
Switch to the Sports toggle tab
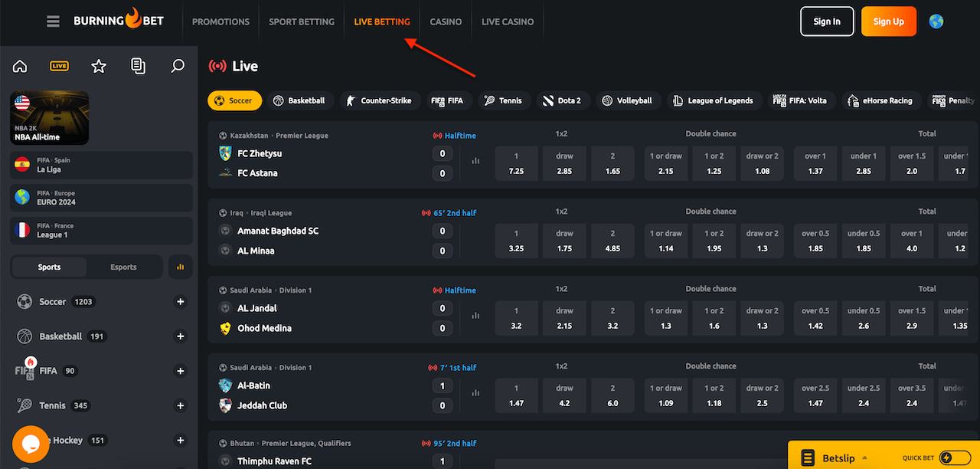(x=49, y=267)
